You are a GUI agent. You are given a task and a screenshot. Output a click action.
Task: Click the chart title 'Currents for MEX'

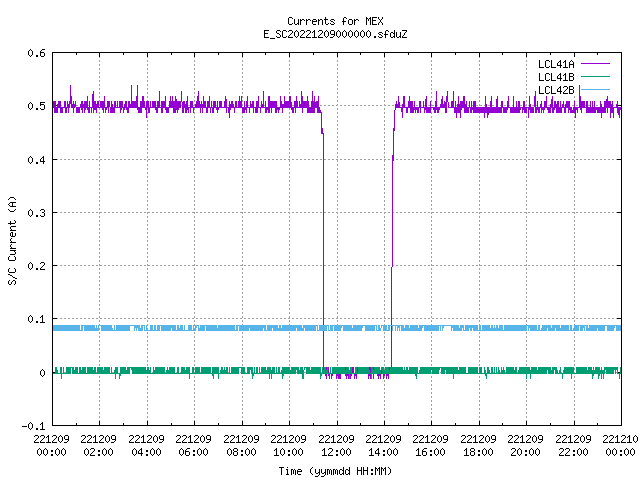(335, 21)
